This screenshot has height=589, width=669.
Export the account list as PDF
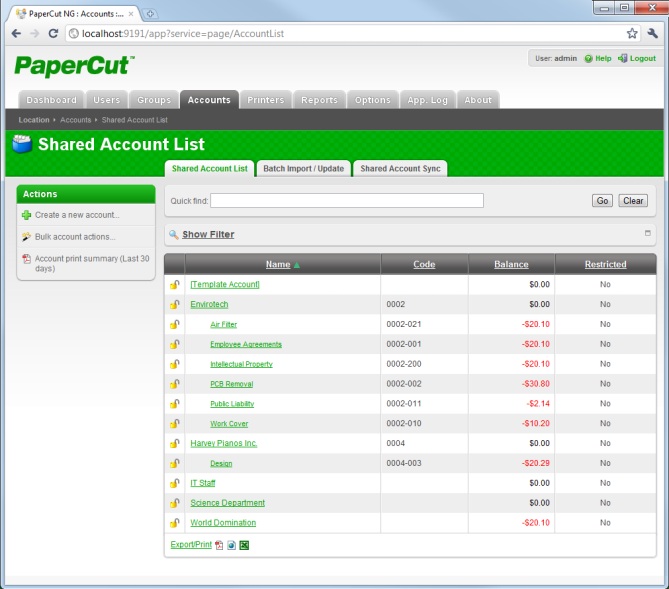tap(219, 545)
